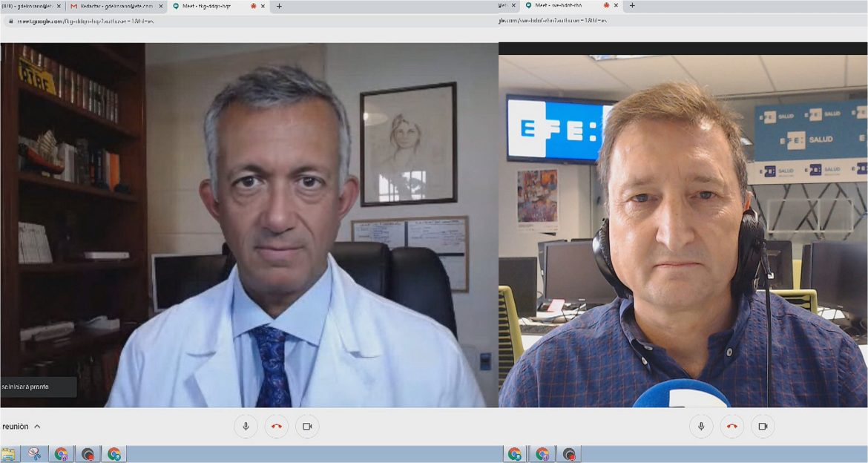Viewport: 868px width, 463px height.
Task: Open a new tab in the left browser
Action: (279, 6)
